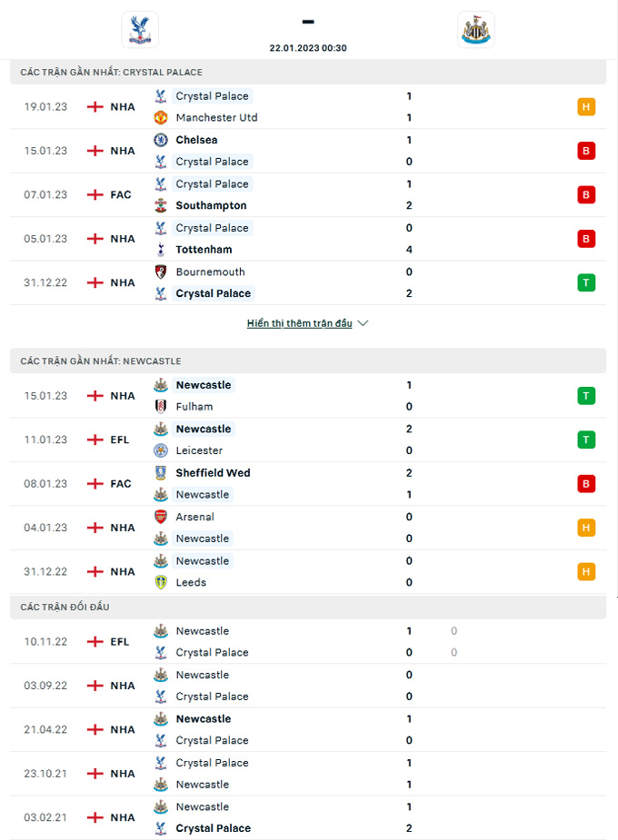
Task: Click the Crystal Palace crest in the header
Action: pyautogui.click(x=140, y=29)
